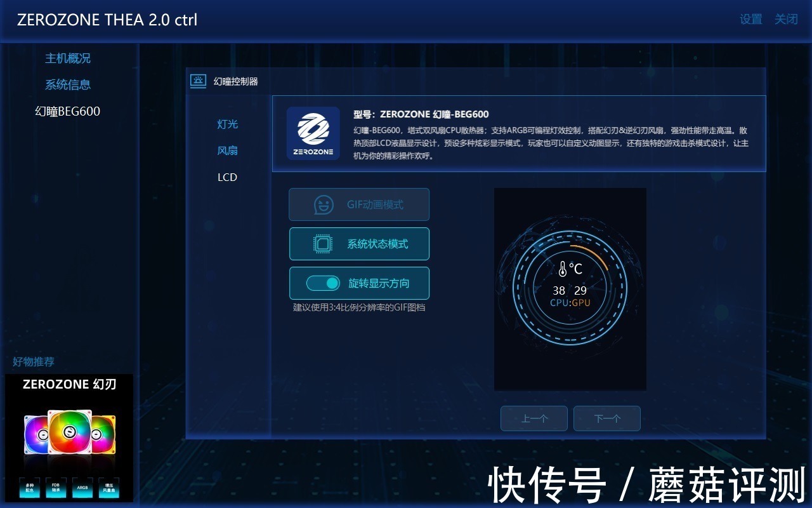This screenshot has width=812, height=508.
Task: Click the ZEROZONE logo icon
Action: point(313,133)
